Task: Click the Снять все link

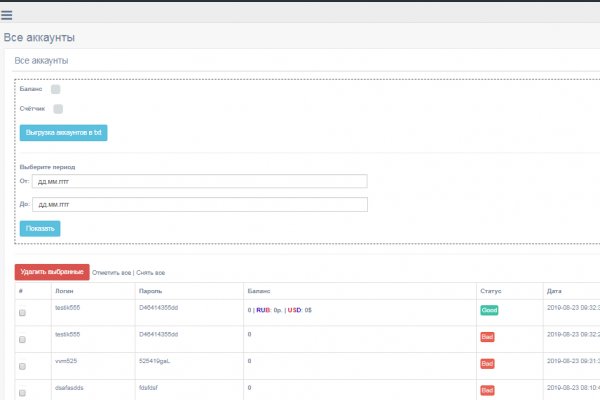Action: point(150,272)
